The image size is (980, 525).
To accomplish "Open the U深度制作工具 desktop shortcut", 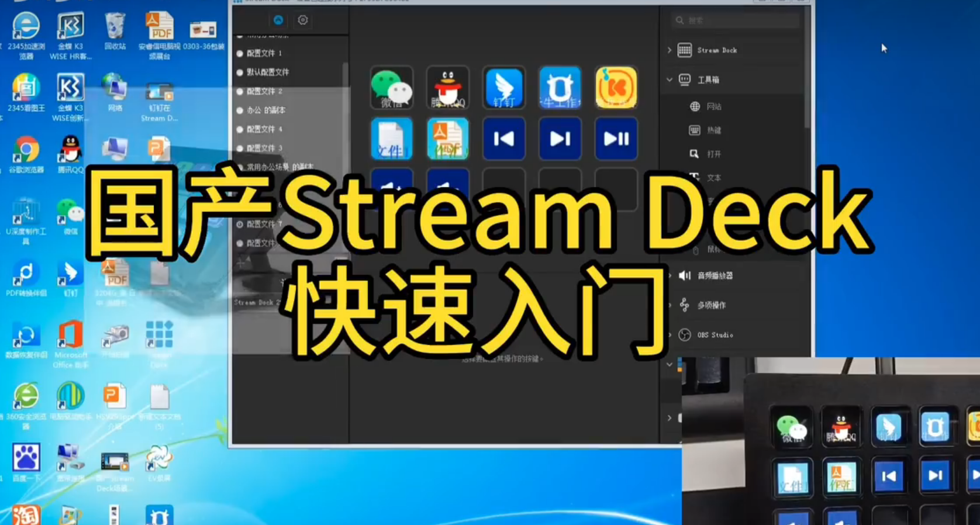I will tap(26, 222).
